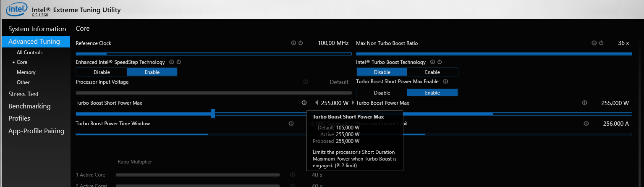Click Intel Turbo Boost Technology power icon

[x=440, y=62]
